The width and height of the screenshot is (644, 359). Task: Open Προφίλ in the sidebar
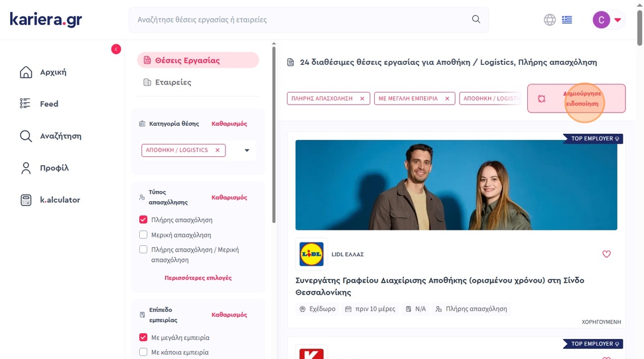pos(44,168)
